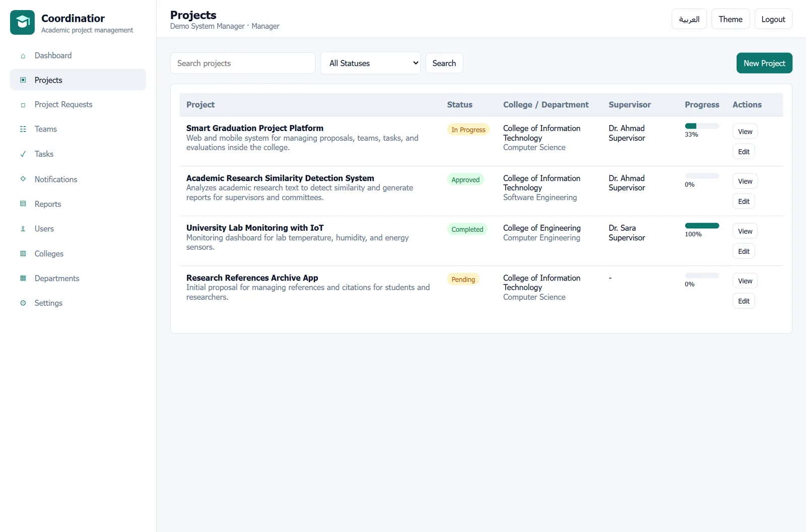Click the 33% progress bar
Viewport: 806px width, 532px height.
click(x=702, y=126)
